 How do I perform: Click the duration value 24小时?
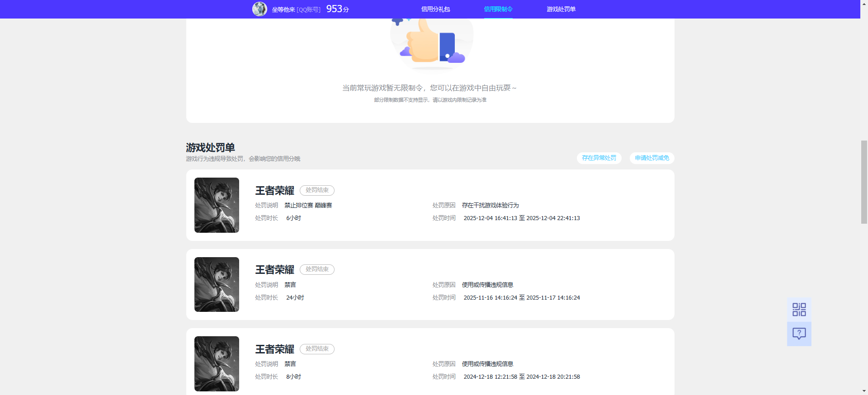pos(295,297)
